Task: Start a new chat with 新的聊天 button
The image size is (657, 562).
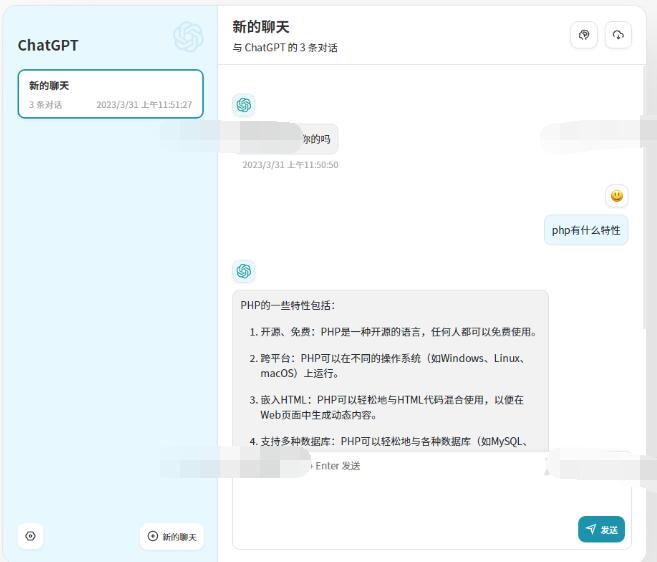Action: (172, 536)
